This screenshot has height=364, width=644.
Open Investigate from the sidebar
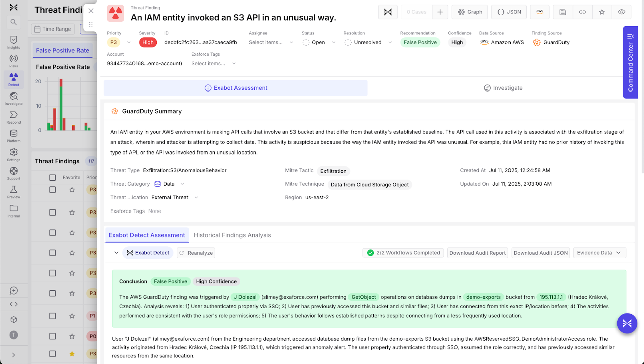click(14, 99)
